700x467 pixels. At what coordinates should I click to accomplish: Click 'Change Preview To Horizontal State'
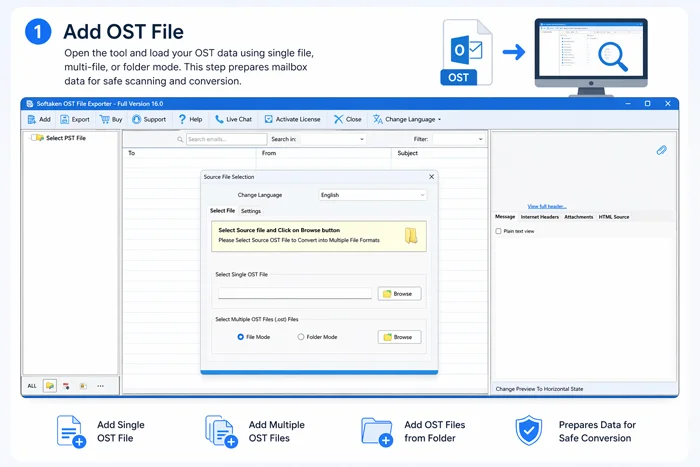539,389
